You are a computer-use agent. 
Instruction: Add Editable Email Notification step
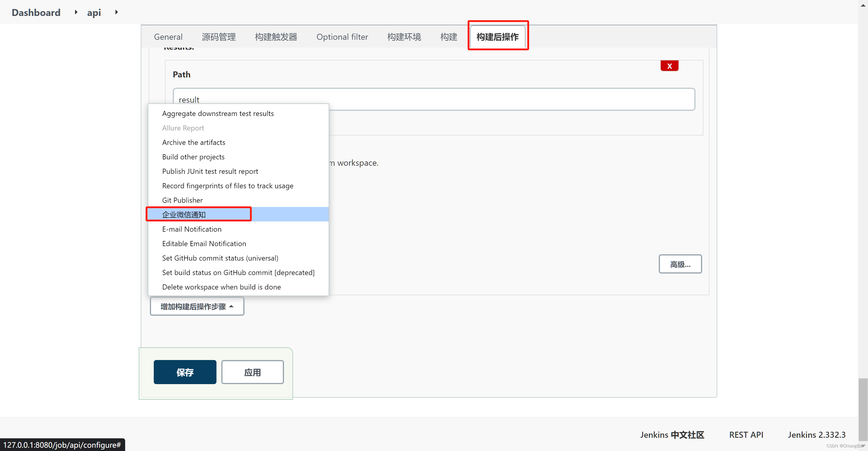pos(238,244)
